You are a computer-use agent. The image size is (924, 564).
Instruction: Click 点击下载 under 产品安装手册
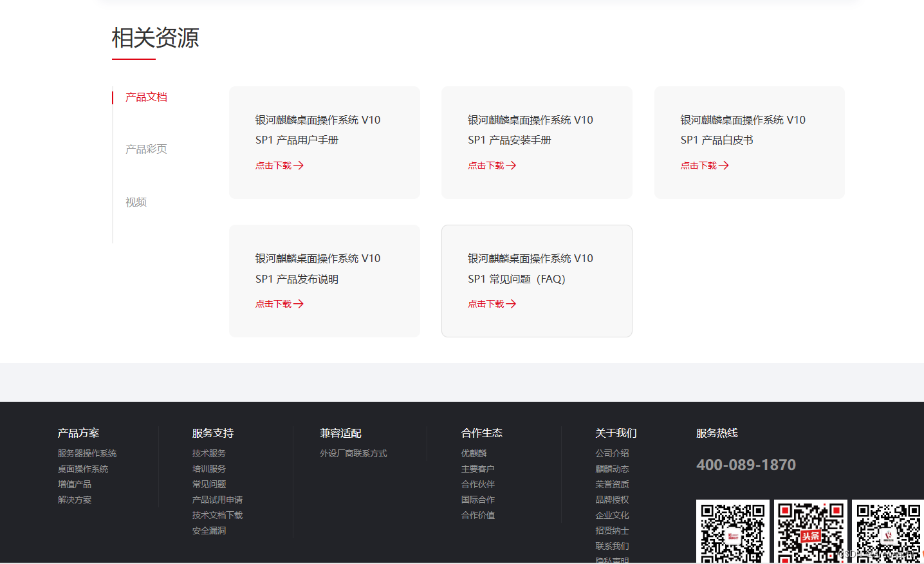click(486, 165)
